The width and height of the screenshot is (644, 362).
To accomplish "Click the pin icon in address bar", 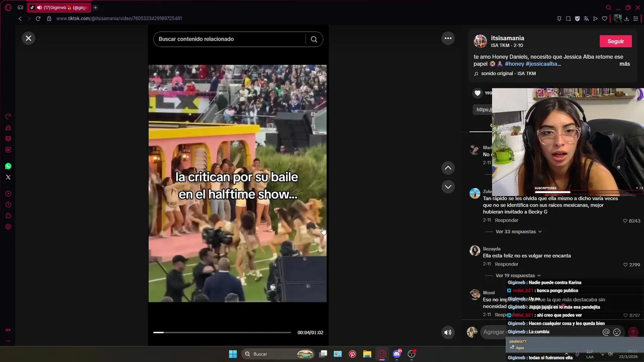I will [x=559, y=19].
